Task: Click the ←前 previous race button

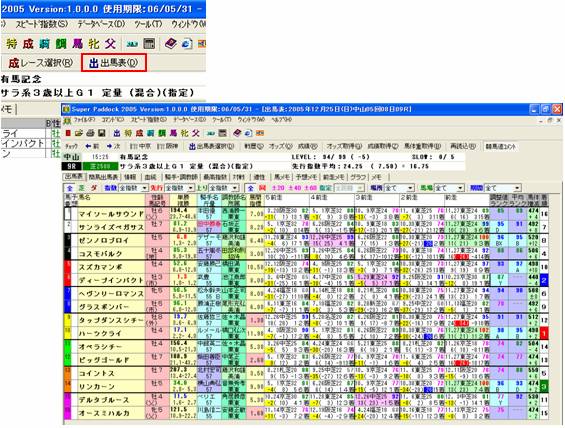Action: click(x=92, y=147)
